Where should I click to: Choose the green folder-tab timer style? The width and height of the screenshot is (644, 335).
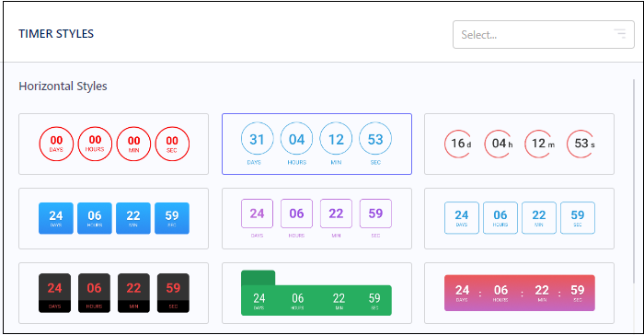(316, 293)
